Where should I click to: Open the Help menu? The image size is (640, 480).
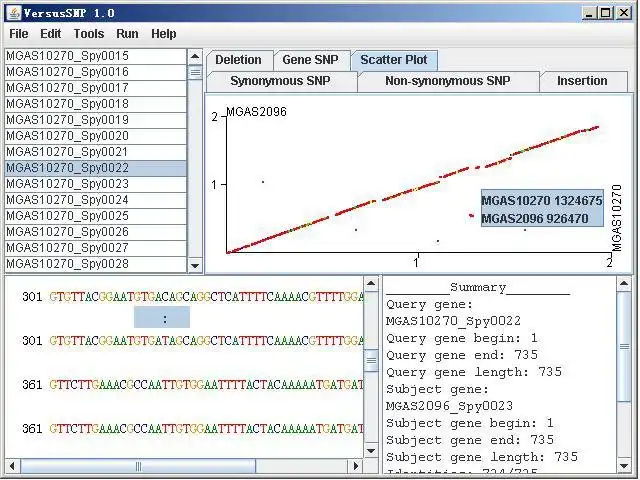pyautogui.click(x=164, y=34)
